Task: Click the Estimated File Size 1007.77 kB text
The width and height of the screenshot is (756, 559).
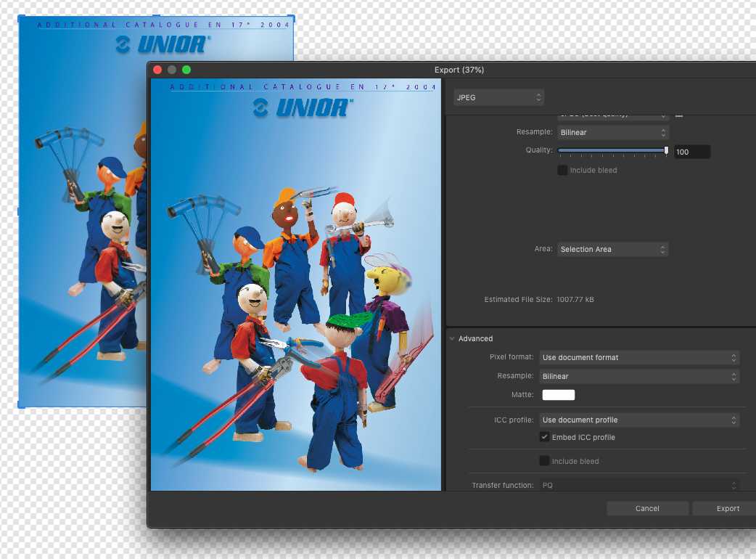Action: 539,300
